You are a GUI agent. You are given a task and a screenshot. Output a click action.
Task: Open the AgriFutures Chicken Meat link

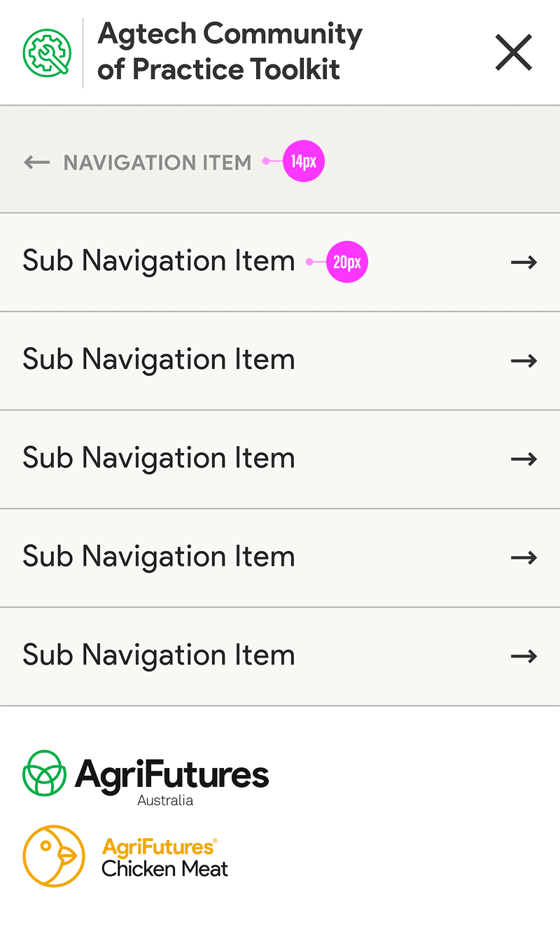click(164, 858)
